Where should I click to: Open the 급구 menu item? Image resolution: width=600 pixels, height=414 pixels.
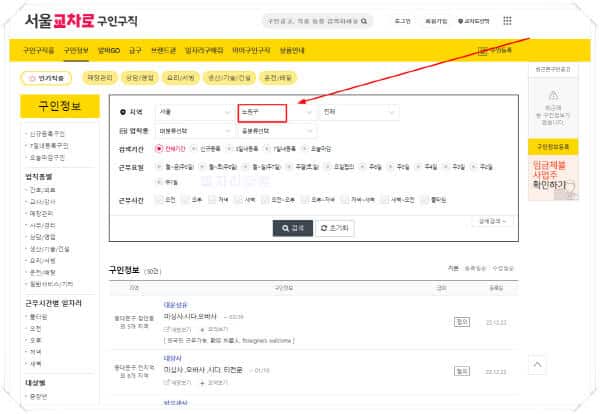click(x=135, y=51)
